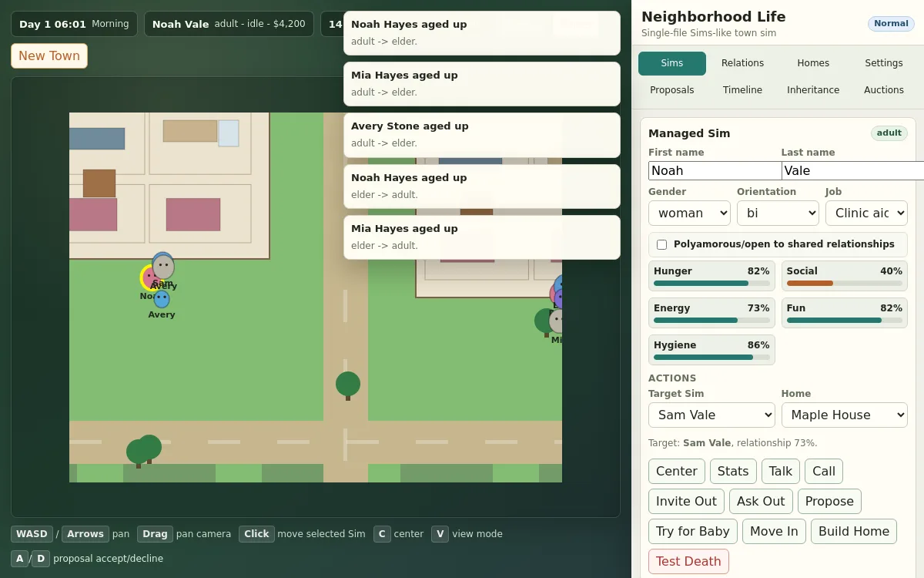Click the Call button
This screenshot has width=924, height=578.
coord(824,471)
